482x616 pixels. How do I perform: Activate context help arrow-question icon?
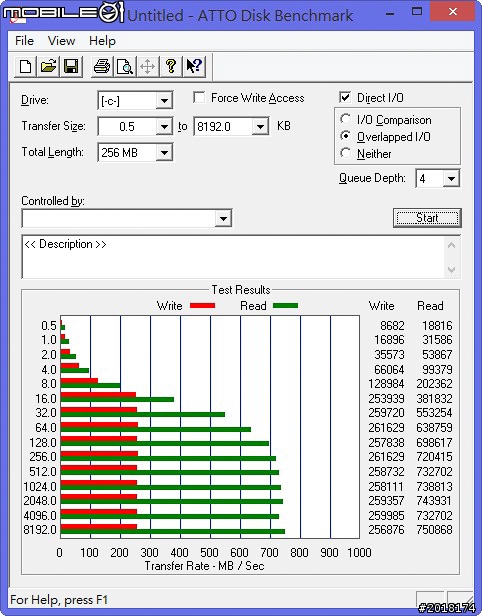point(194,66)
